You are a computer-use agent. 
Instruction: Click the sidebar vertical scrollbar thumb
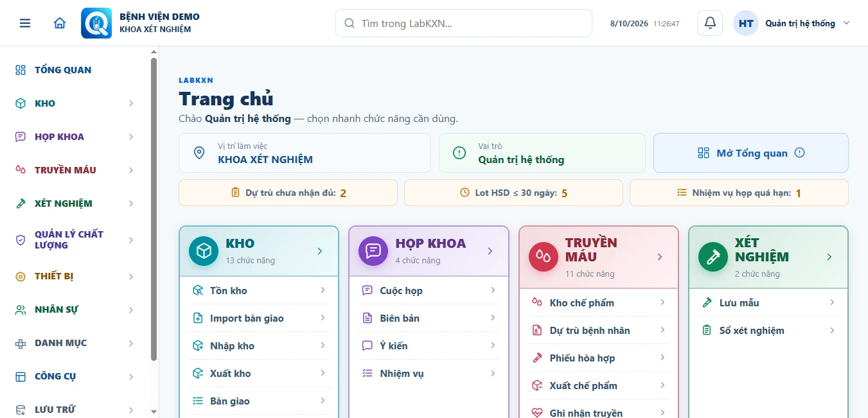(x=154, y=209)
